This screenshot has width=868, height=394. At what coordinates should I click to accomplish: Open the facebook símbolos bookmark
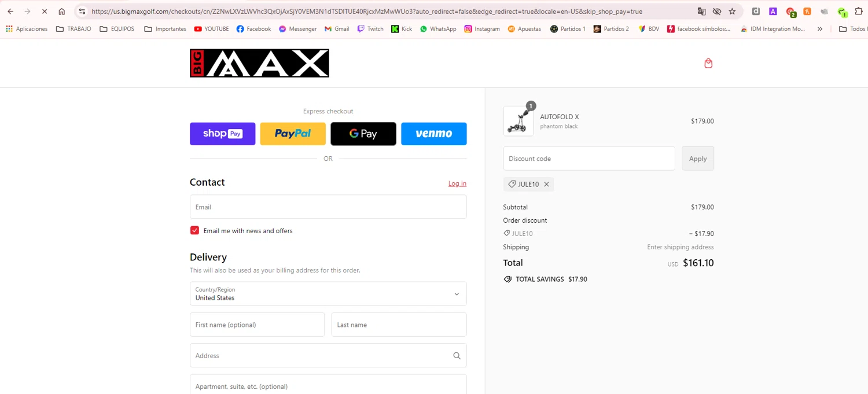[x=699, y=28]
